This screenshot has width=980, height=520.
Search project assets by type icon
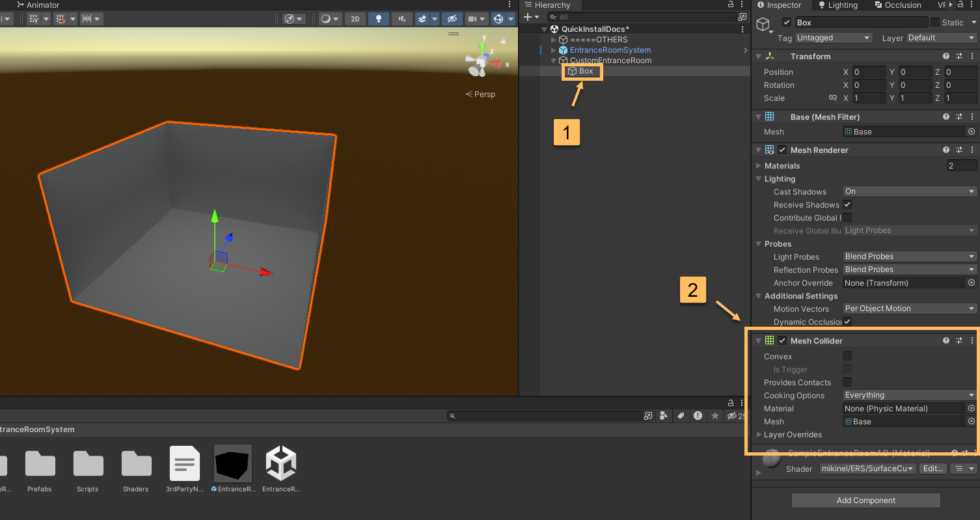(664, 416)
